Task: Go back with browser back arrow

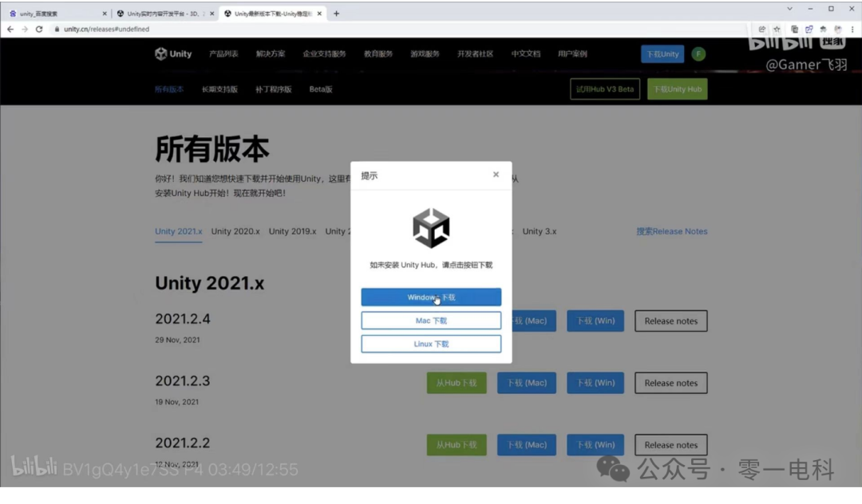Action: point(10,29)
